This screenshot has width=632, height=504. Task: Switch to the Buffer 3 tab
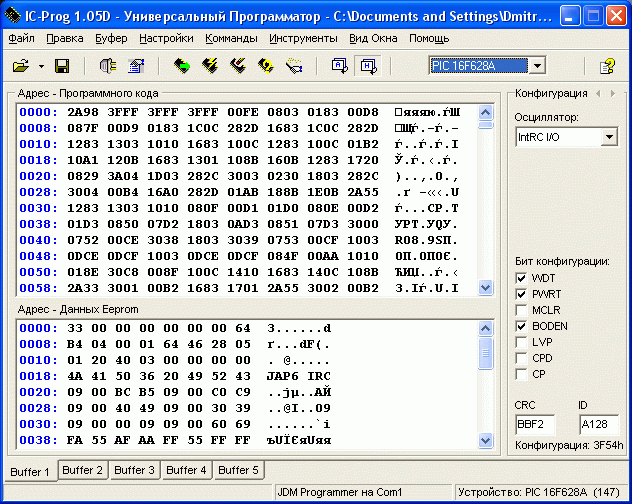(x=133, y=470)
